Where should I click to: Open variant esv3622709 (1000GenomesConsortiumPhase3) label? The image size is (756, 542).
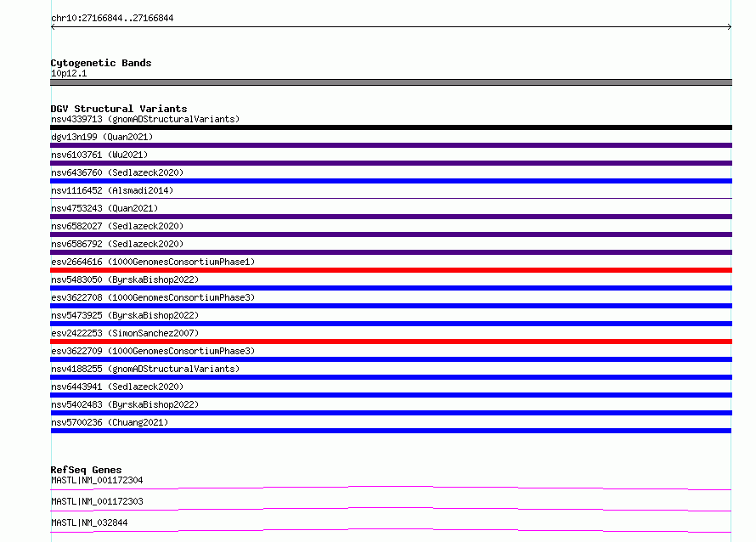tap(153, 351)
